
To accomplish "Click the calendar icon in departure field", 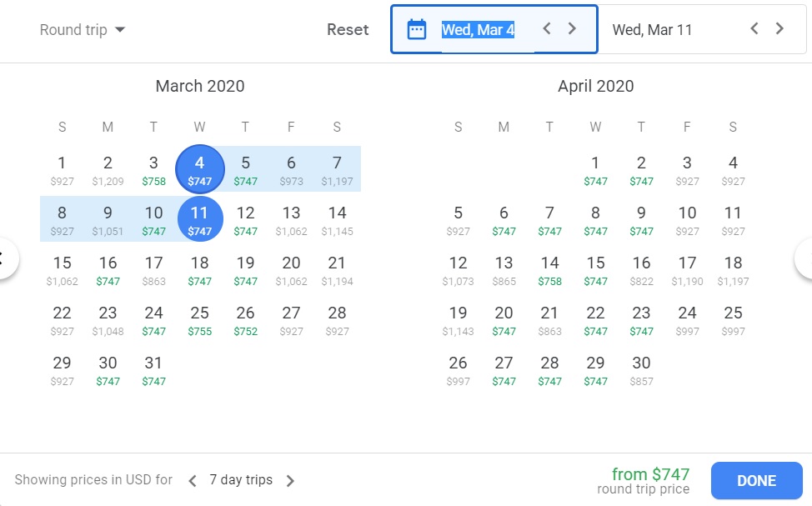I will coord(416,29).
